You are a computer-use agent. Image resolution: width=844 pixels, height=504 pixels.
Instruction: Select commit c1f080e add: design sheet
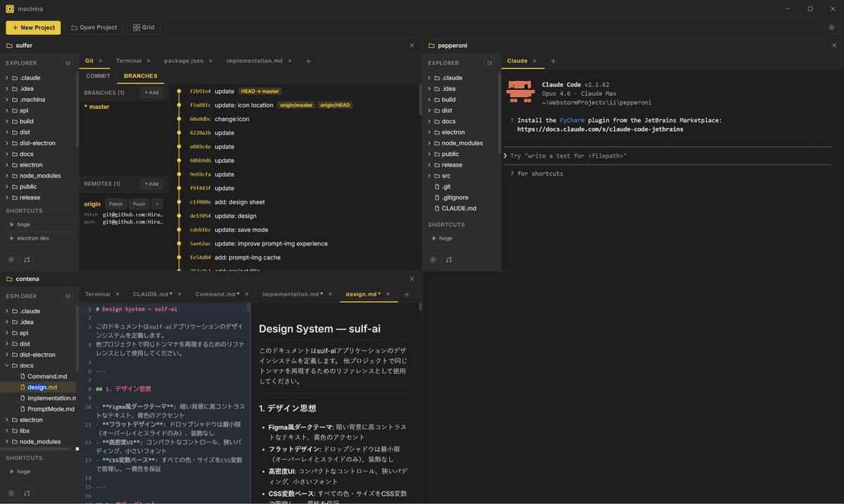point(295,202)
